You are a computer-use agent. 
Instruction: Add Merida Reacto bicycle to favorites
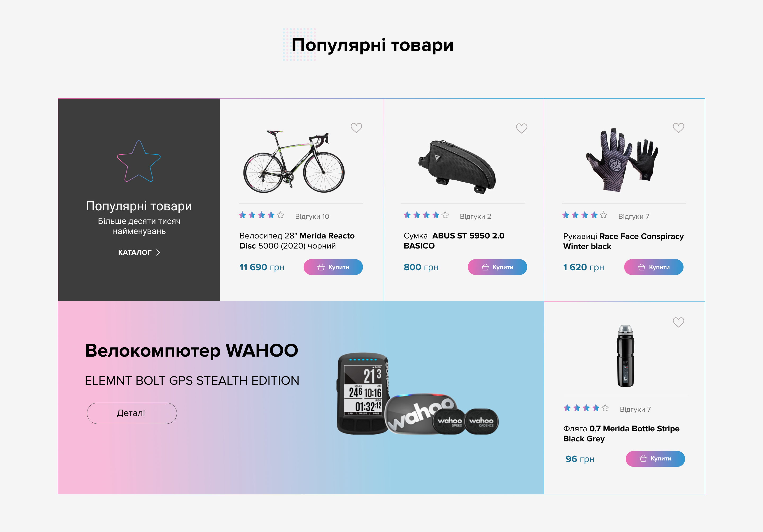pos(356,128)
